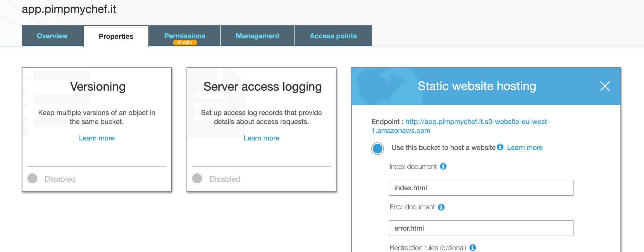Click Learn more in Static website hosting
644x252 pixels.
point(525,148)
